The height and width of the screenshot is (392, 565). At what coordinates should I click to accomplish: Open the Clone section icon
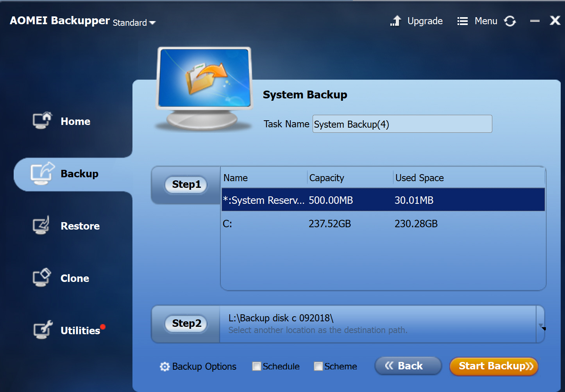(x=42, y=277)
